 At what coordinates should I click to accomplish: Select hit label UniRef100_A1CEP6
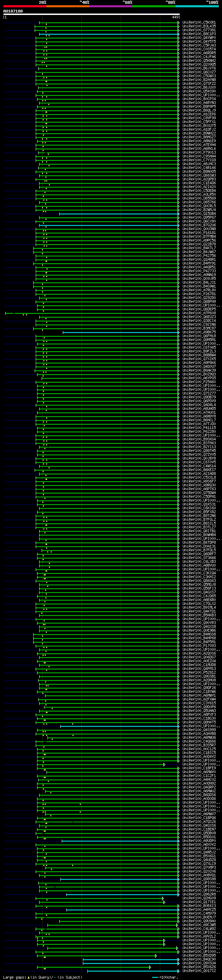[x=199, y=114]
